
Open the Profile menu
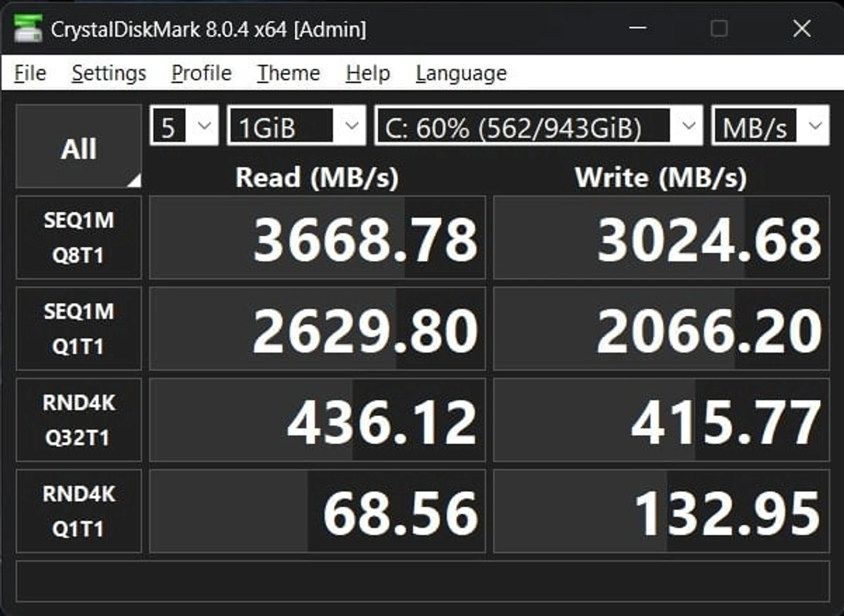point(201,73)
